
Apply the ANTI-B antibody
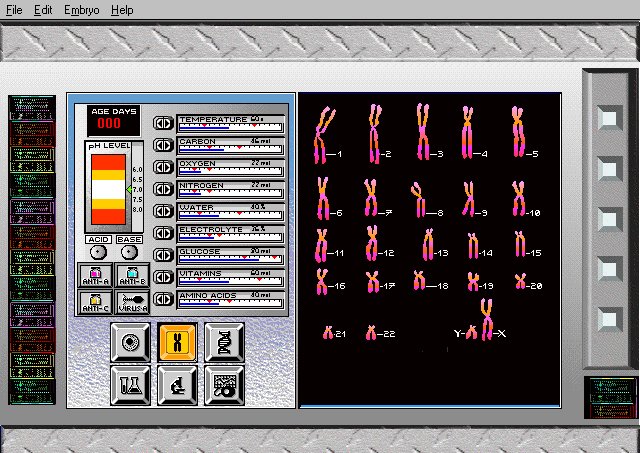click(132, 275)
